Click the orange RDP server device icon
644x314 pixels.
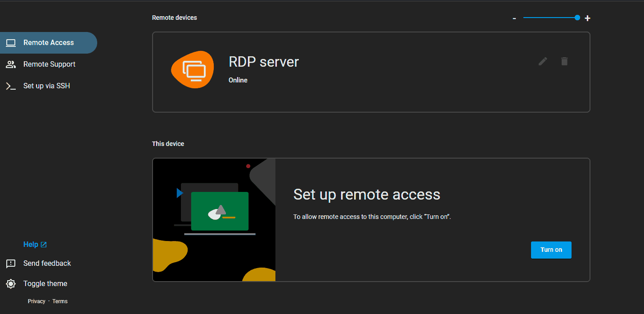[192, 69]
